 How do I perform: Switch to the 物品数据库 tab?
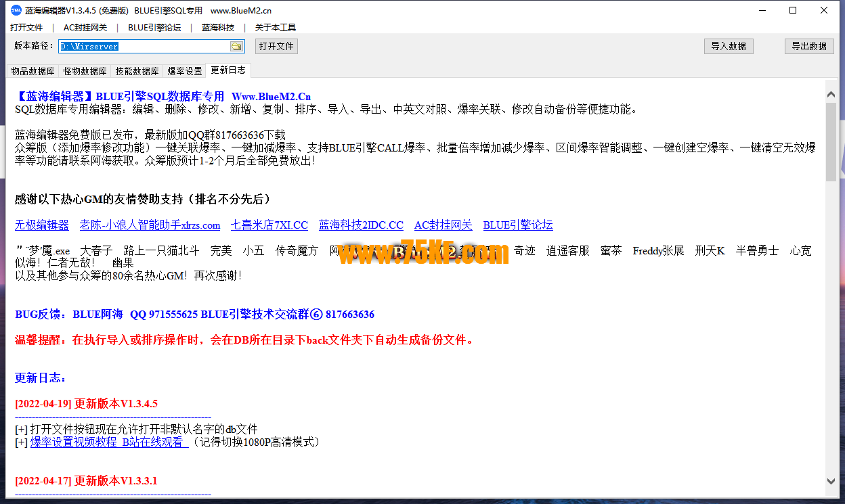point(33,71)
